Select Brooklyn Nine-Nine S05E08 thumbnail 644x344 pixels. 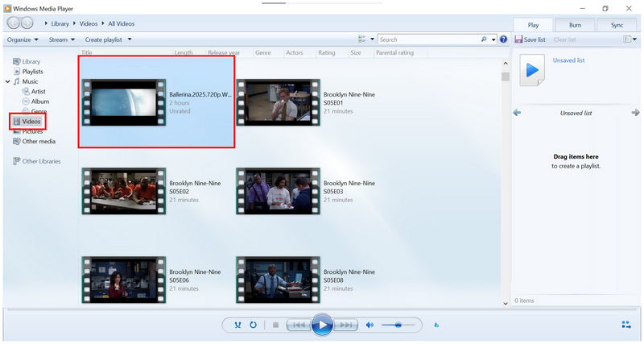click(278, 280)
